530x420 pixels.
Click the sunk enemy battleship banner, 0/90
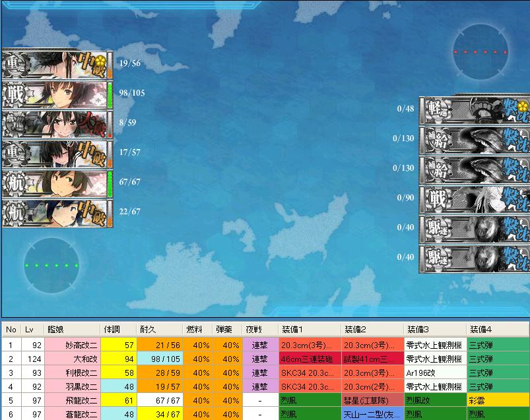point(474,198)
